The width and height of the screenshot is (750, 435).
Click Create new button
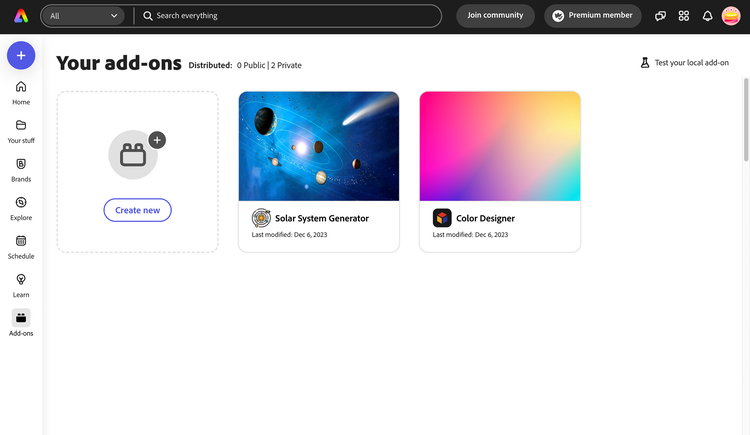[137, 210]
